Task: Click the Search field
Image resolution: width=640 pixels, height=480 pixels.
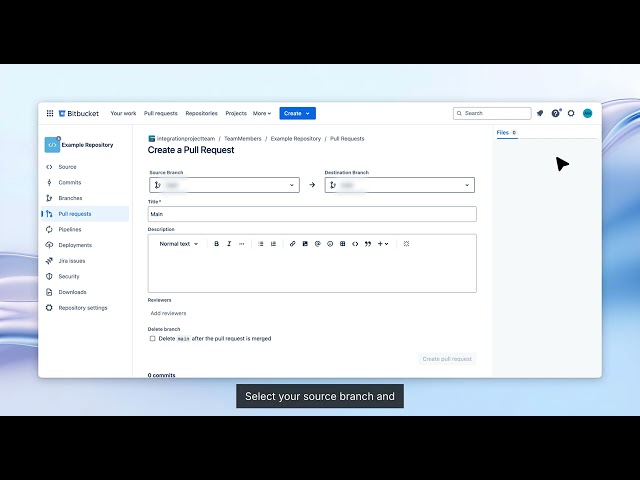Action: [x=492, y=113]
